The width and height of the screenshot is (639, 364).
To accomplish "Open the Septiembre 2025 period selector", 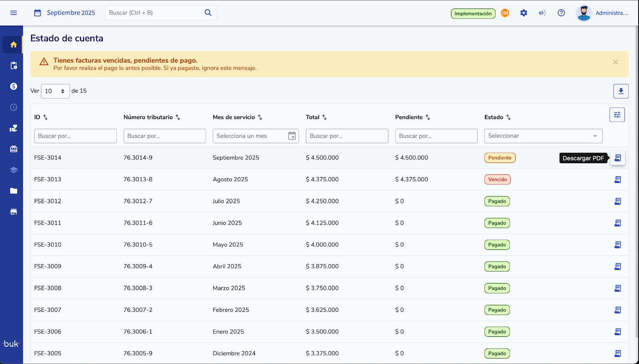I will [65, 13].
